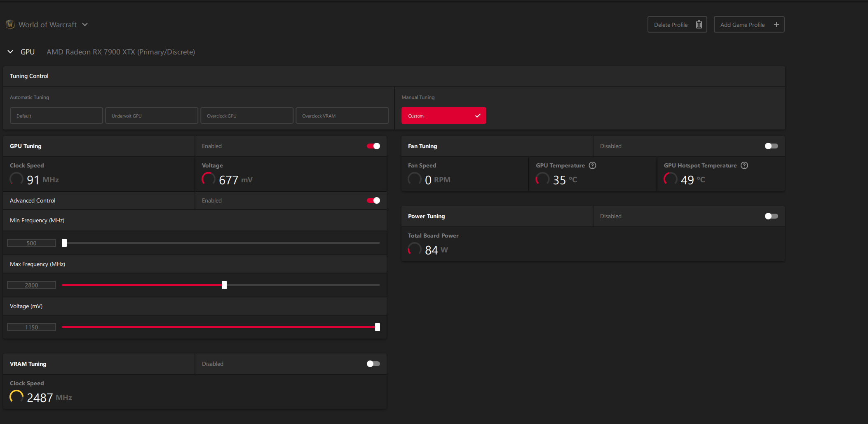The width and height of the screenshot is (868, 424).
Task: Click the Total Board Power gauge icon
Action: click(415, 249)
